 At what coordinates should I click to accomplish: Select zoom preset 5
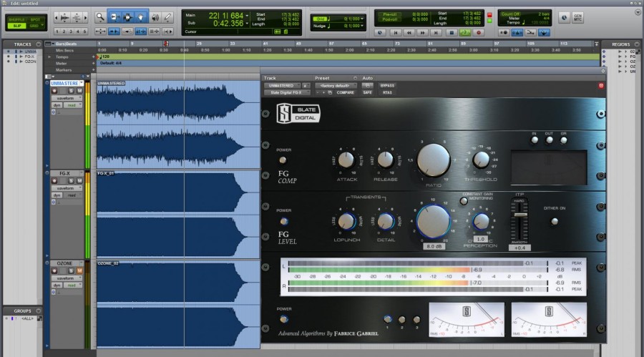84,31
